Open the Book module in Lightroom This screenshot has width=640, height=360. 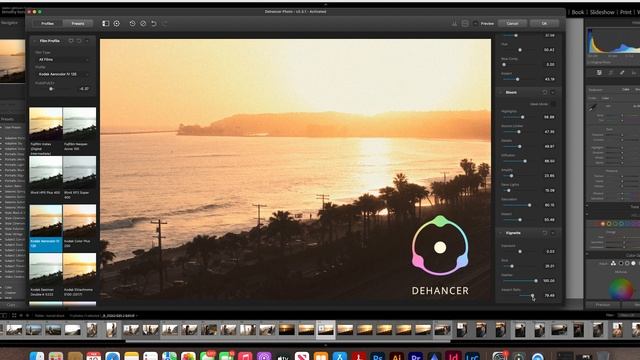click(578, 12)
